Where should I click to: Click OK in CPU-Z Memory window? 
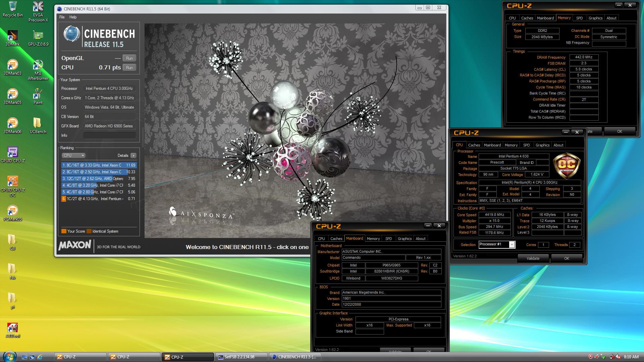tap(620, 131)
